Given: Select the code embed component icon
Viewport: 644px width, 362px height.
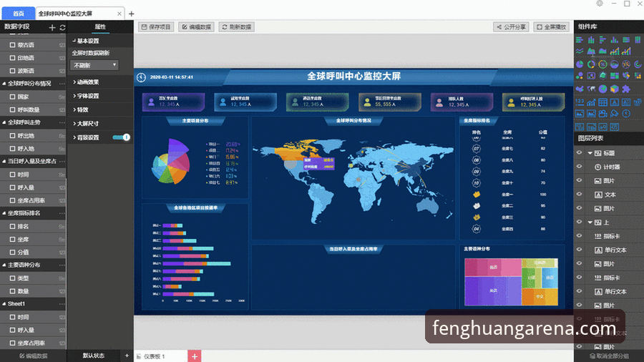Looking at the screenshot, I should point(614,127).
